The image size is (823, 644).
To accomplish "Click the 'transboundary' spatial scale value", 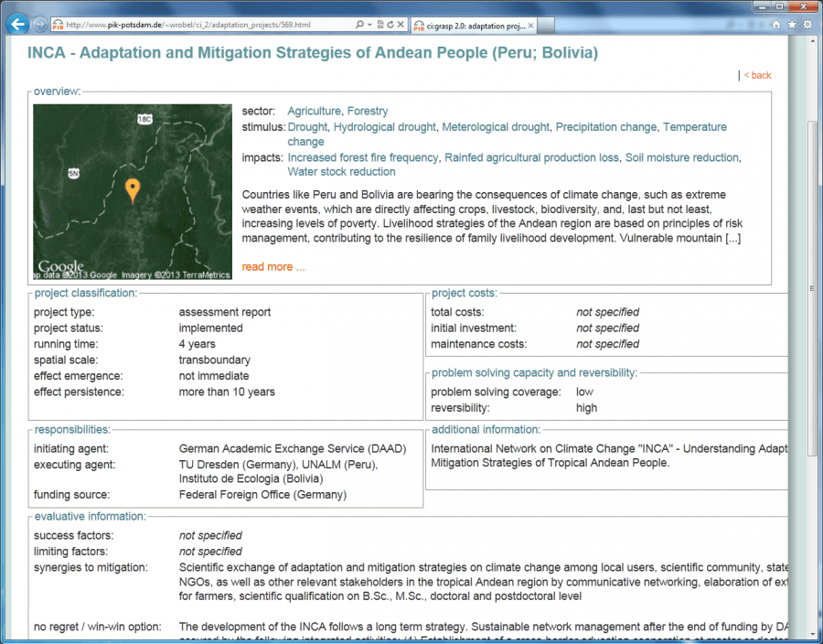I will click(x=214, y=360).
